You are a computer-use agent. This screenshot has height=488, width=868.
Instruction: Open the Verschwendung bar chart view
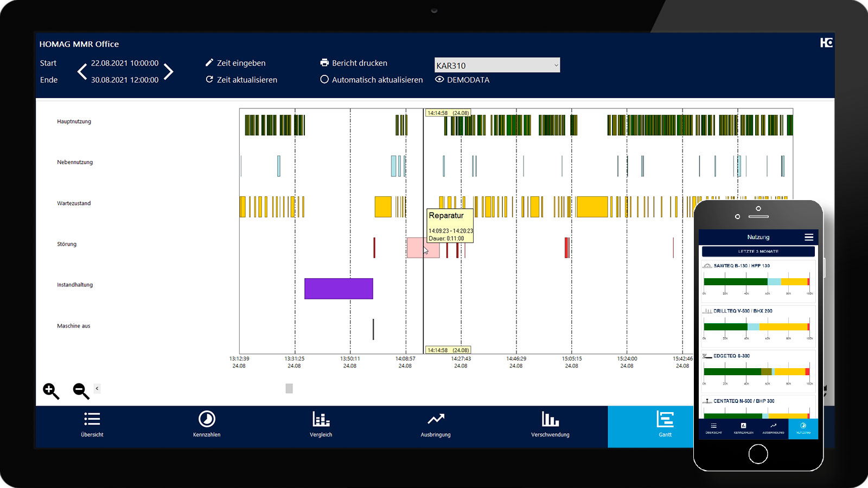click(x=550, y=424)
